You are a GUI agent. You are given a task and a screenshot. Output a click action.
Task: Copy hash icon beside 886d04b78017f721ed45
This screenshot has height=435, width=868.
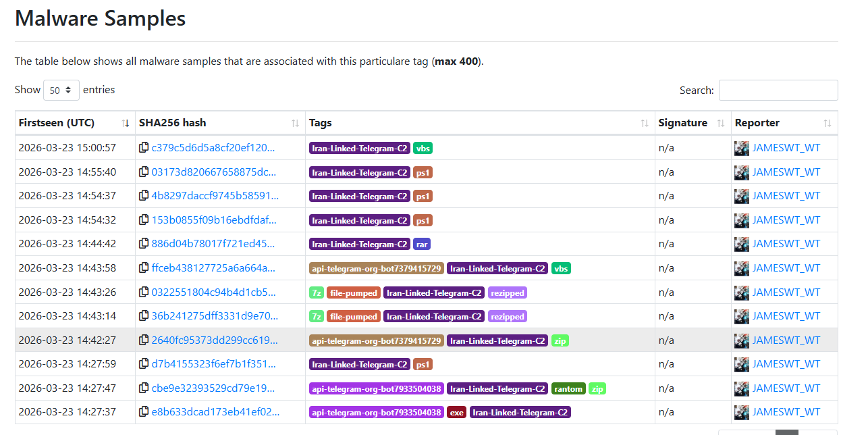tap(144, 244)
